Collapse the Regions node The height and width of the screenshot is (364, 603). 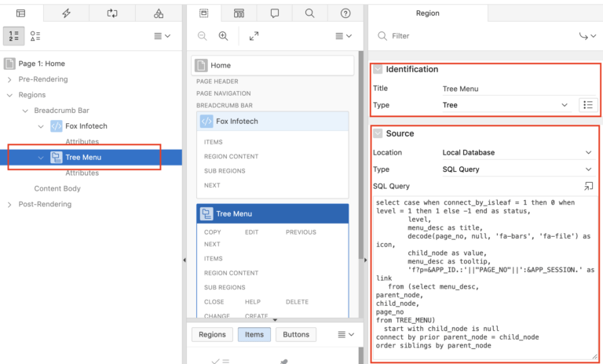click(x=9, y=95)
